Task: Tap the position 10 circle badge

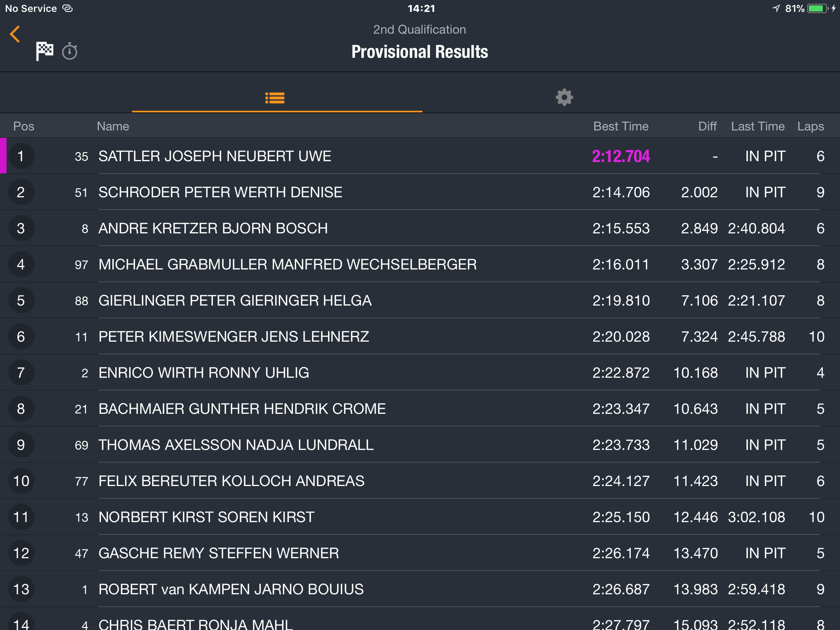Action: pos(21,481)
